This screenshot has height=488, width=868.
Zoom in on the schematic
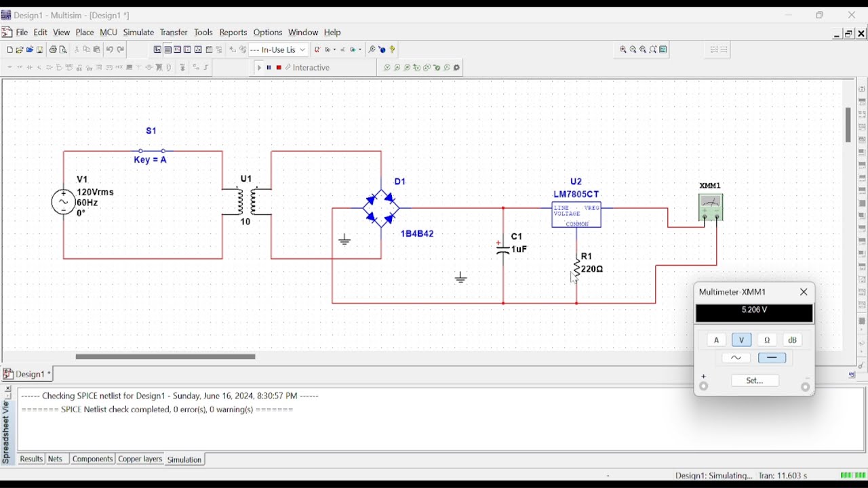click(623, 49)
